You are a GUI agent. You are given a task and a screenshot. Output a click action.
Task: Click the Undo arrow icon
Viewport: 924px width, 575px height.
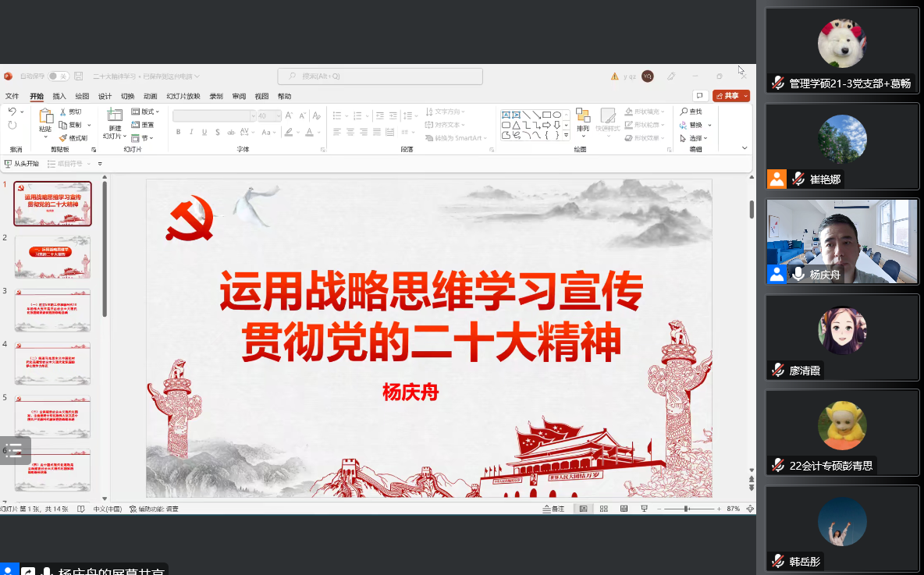[x=12, y=112]
